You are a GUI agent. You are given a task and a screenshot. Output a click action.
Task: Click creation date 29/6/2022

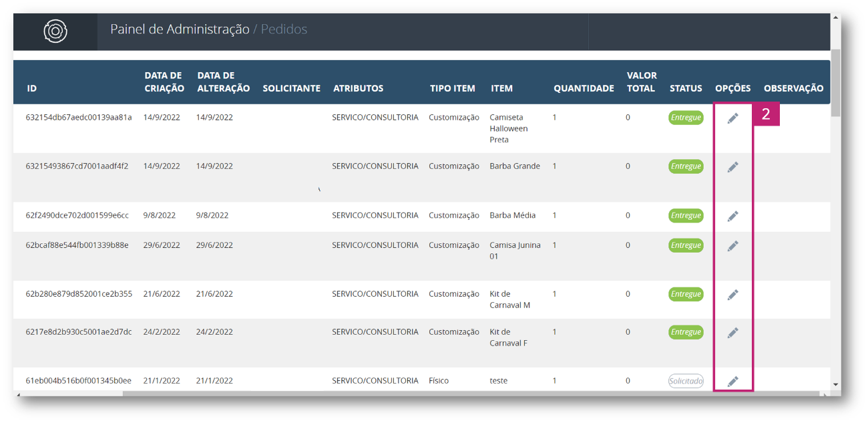click(x=162, y=245)
